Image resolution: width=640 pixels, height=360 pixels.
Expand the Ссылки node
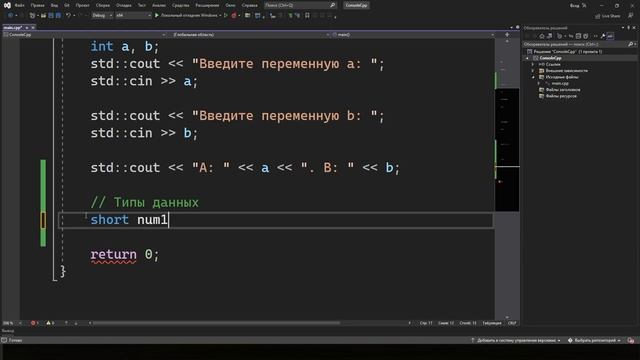point(533,64)
